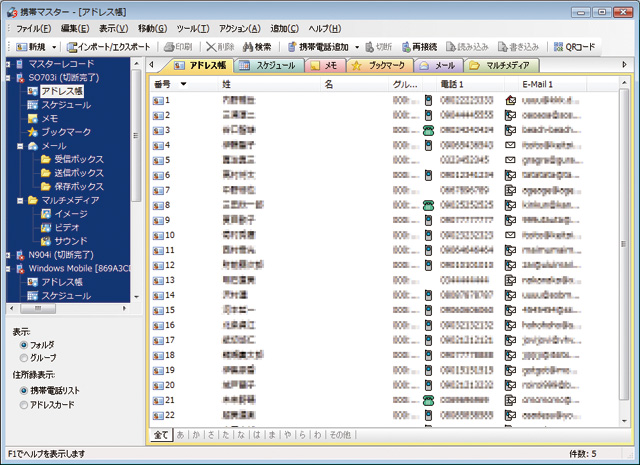
Task: Sort by 番号 column dropdown arrow
Action: (184, 84)
